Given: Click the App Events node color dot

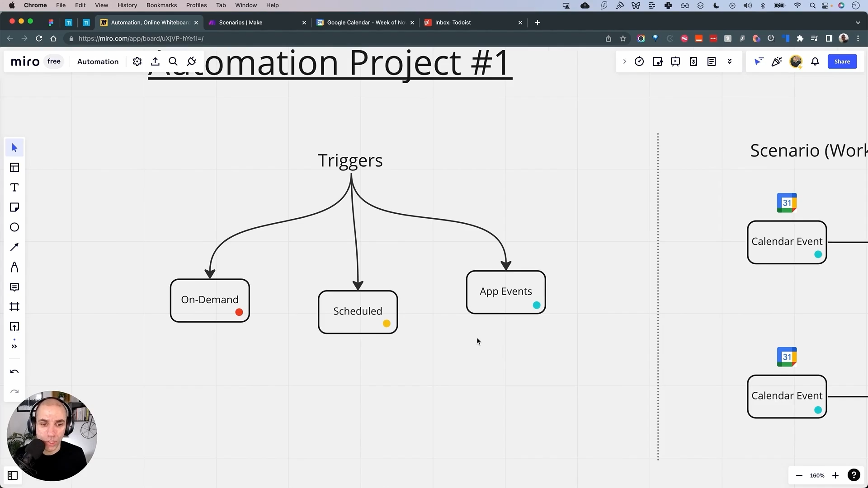Looking at the screenshot, I should coord(536,305).
